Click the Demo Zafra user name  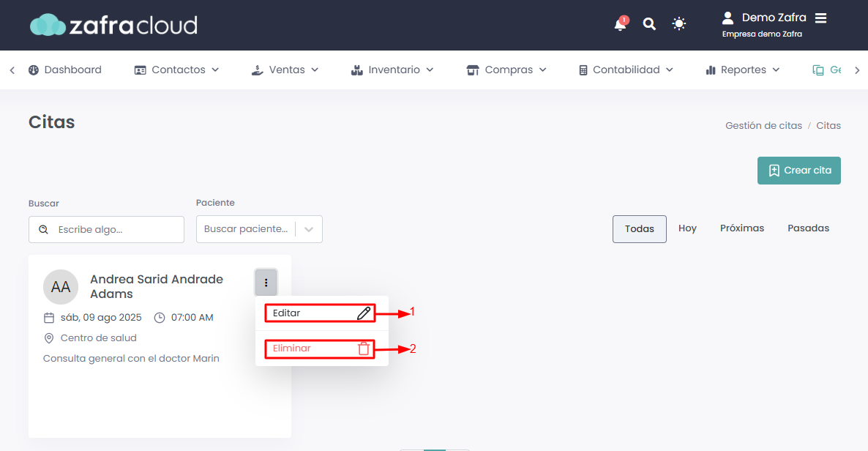(x=774, y=18)
